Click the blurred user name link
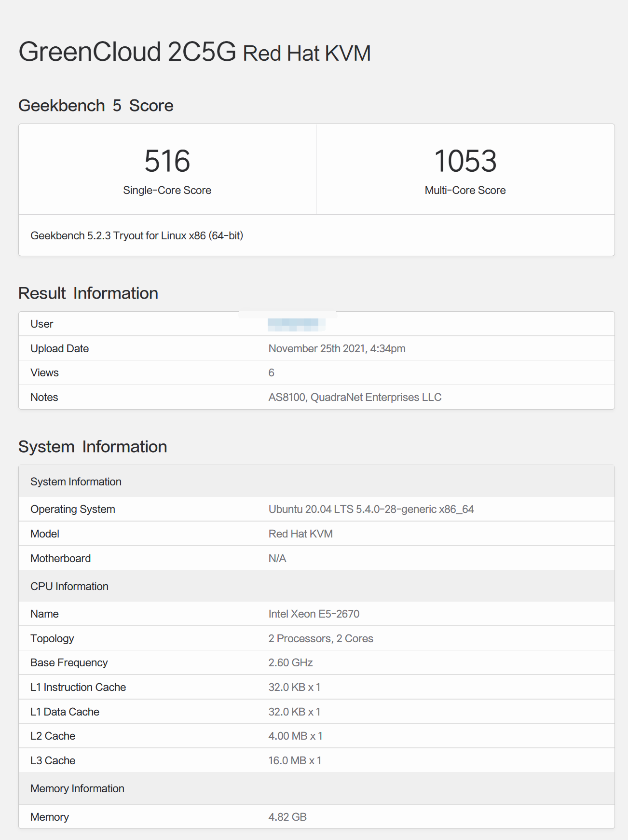Image resolution: width=628 pixels, height=840 pixels. (296, 324)
